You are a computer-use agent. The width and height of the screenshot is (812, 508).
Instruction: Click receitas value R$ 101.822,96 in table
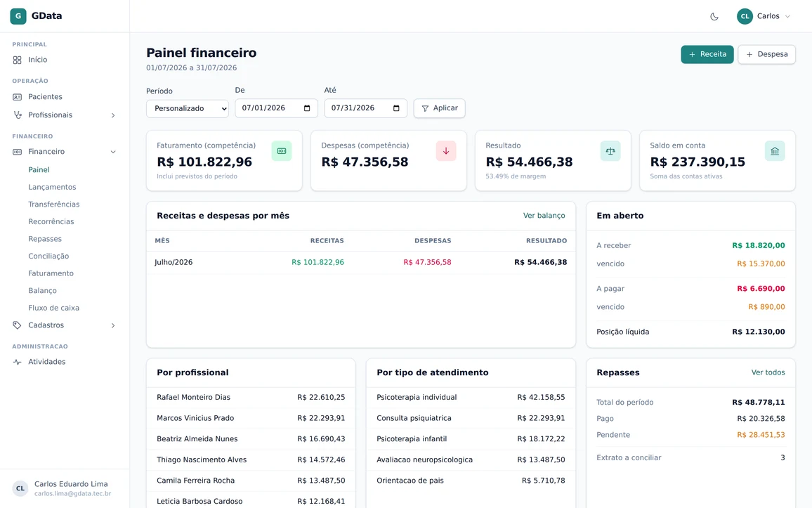(317, 263)
